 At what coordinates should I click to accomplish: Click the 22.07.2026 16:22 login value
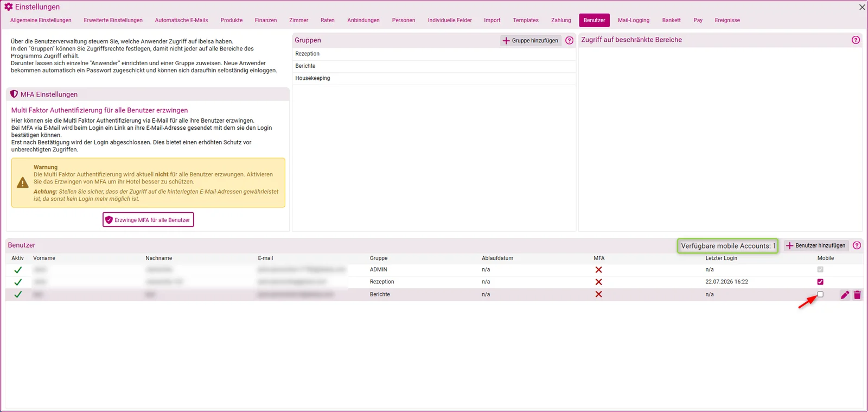tap(726, 282)
